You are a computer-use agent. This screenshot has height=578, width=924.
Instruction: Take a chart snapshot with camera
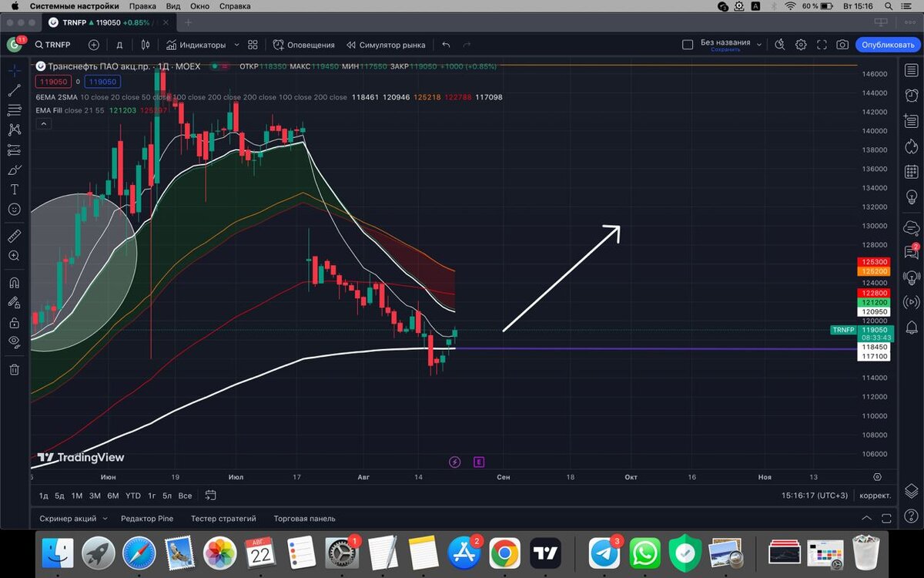tap(842, 45)
